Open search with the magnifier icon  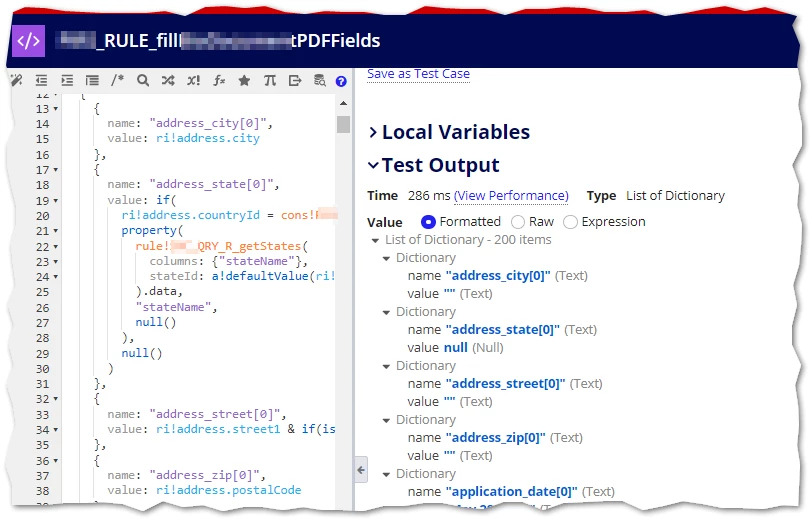tap(143, 80)
